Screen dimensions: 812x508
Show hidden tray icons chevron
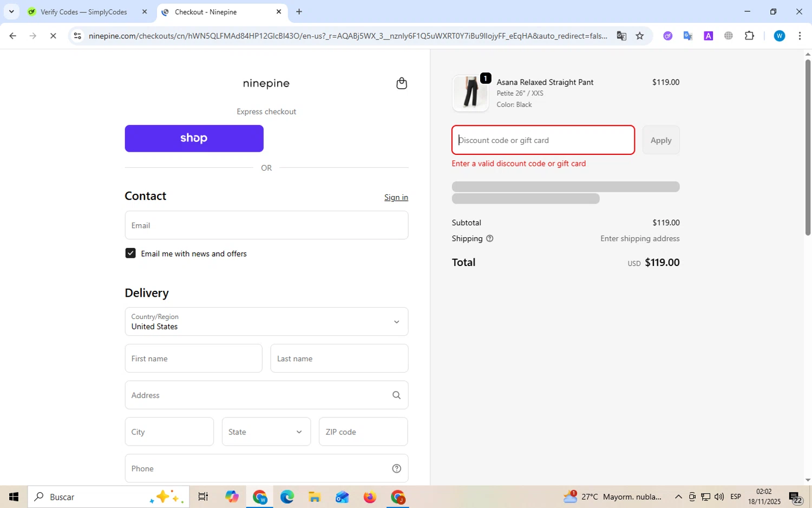point(678,497)
